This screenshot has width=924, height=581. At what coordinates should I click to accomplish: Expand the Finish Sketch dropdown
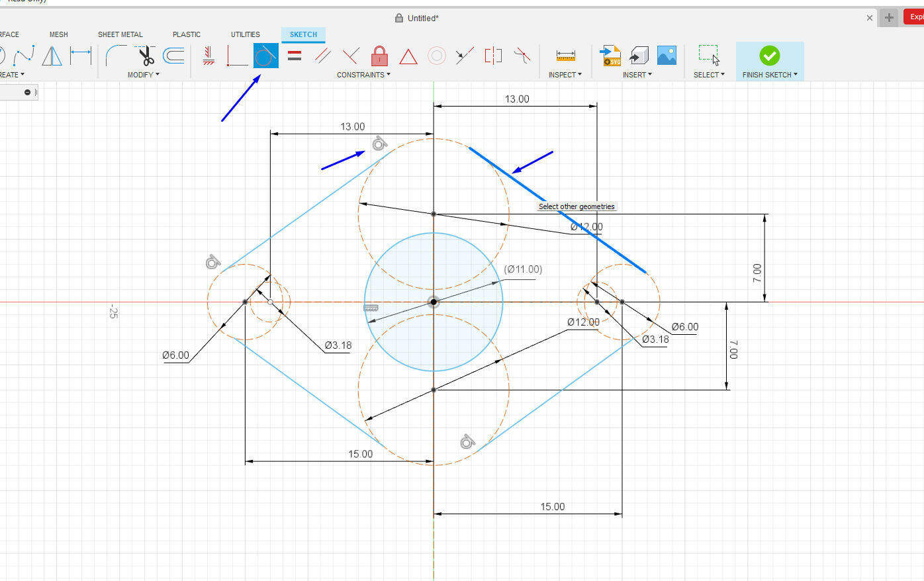click(770, 75)
